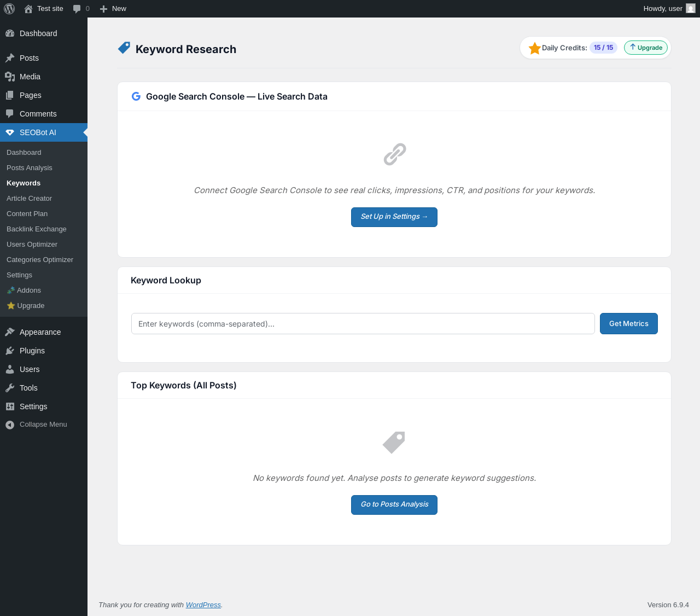700x616 pixels.
Task: Click the plus icon beside New
Action: 103,9
